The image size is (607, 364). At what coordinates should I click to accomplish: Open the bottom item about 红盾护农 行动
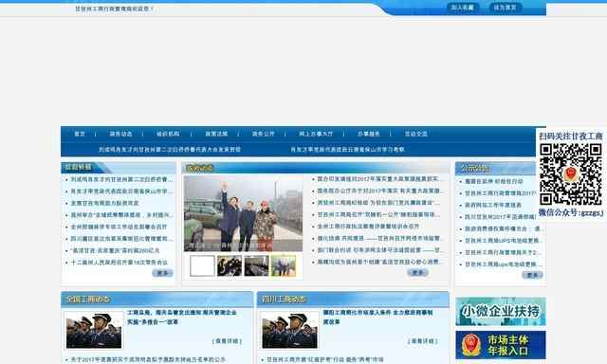point(324,360)
